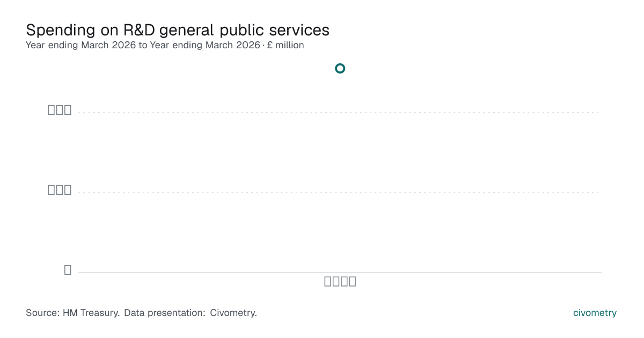Click the bottom zero y-axis label
Viewport: 644px width, 338px height.
[x=68, y=270]
